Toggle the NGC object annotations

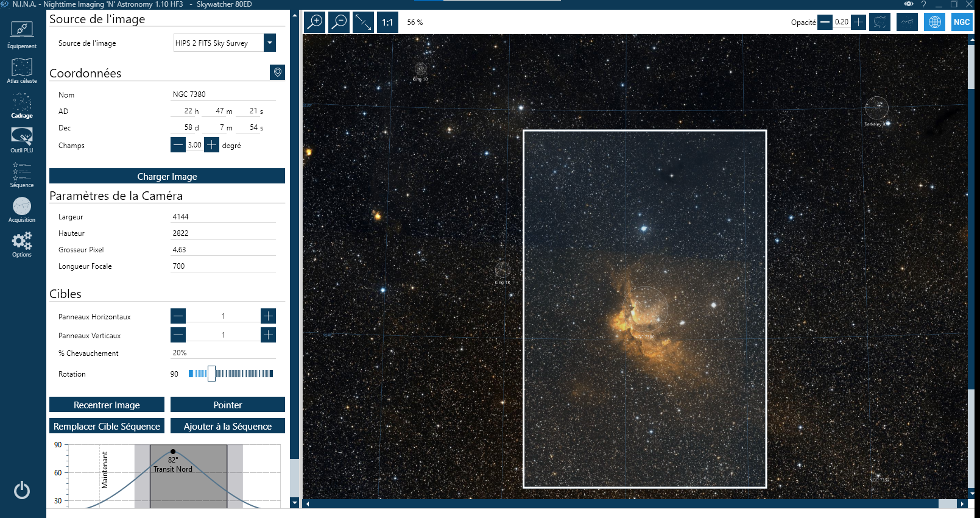962,22
